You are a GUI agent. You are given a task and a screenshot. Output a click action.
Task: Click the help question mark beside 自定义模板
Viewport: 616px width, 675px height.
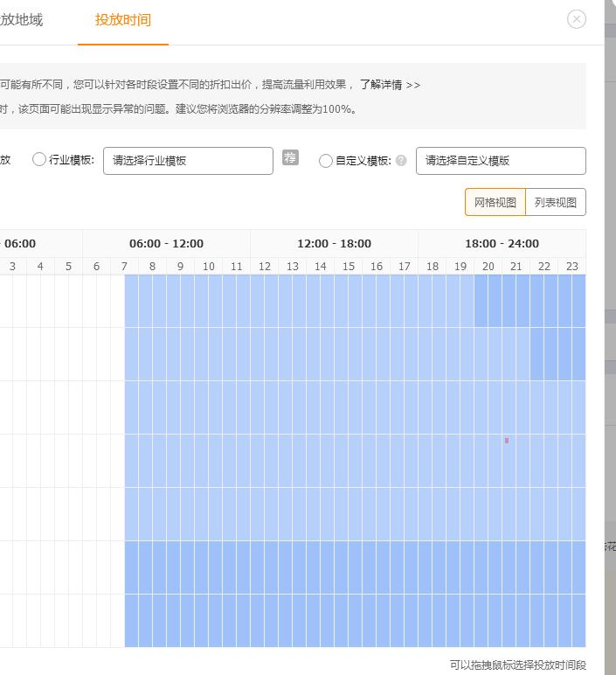click(x=401, y=161)
